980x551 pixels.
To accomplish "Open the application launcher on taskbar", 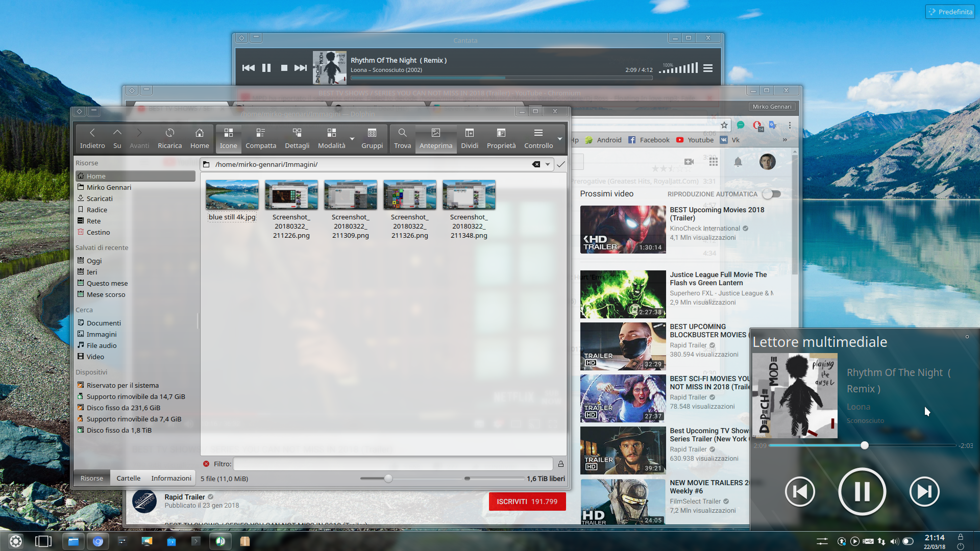I will pos(16,541).
